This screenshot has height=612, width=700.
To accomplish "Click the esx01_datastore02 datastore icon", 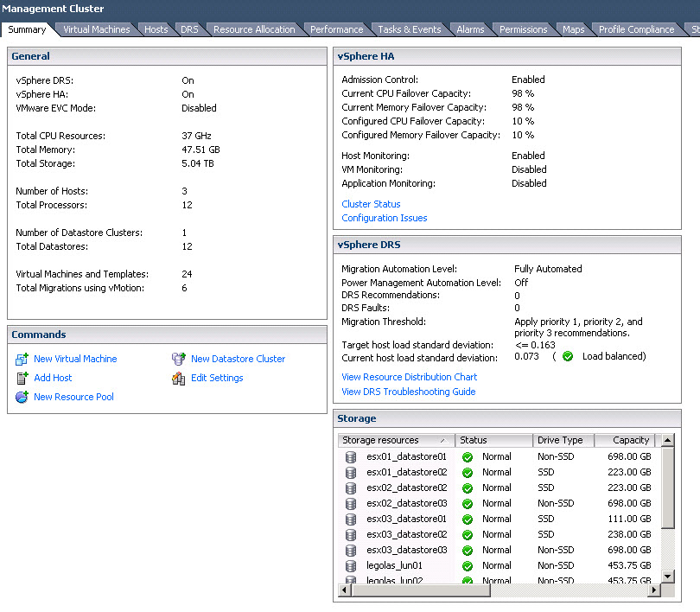I will pos(351,473).
